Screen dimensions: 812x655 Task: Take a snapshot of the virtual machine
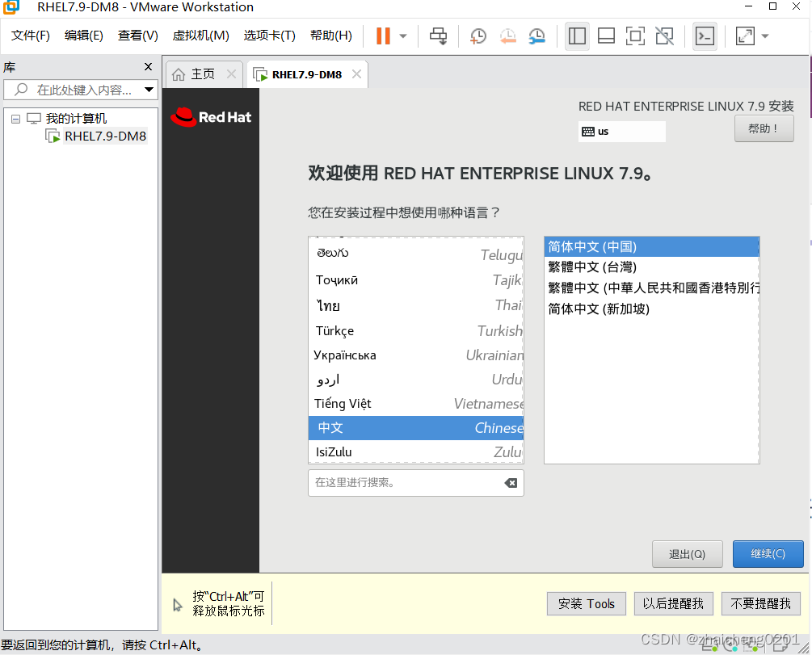tap(478, 36)
